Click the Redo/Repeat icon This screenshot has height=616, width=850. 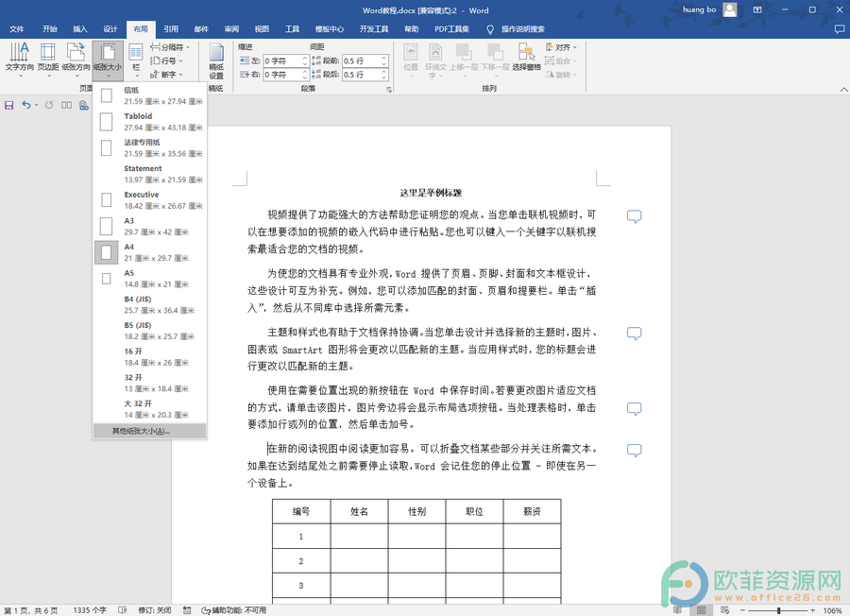pos(49,105)
